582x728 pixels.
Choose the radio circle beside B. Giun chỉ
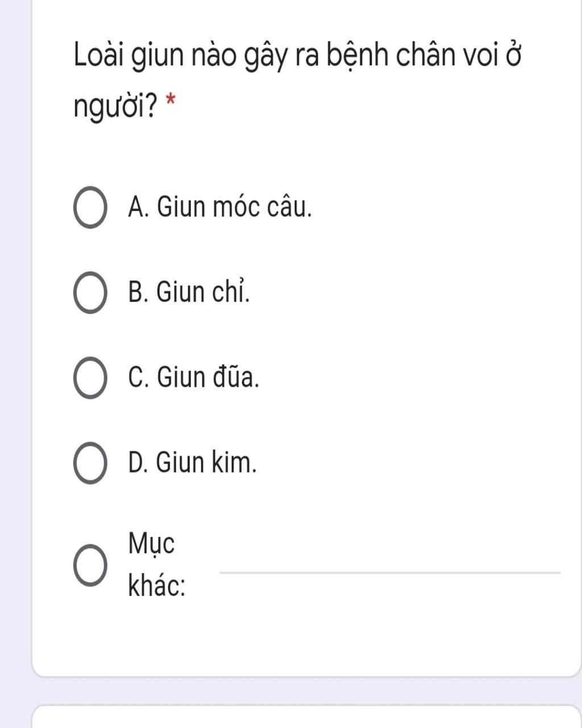(x=90, y=293)
